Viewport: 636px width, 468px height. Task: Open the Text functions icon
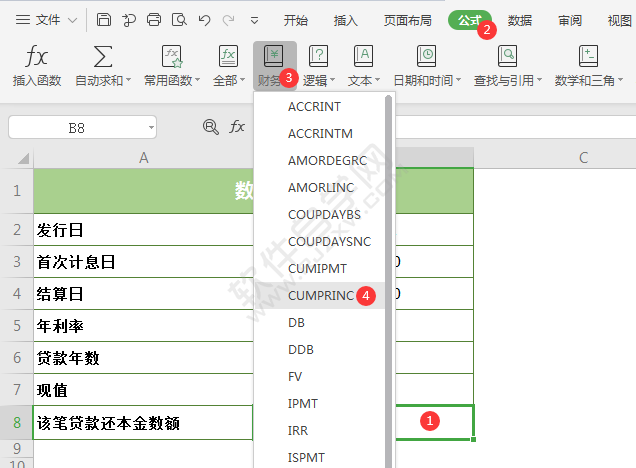pos(363,56)
